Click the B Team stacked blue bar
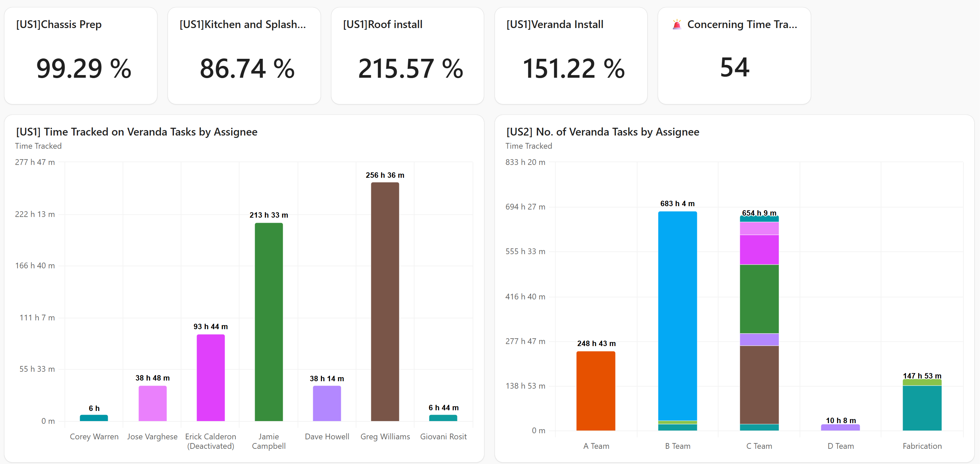 click(677, 316)
